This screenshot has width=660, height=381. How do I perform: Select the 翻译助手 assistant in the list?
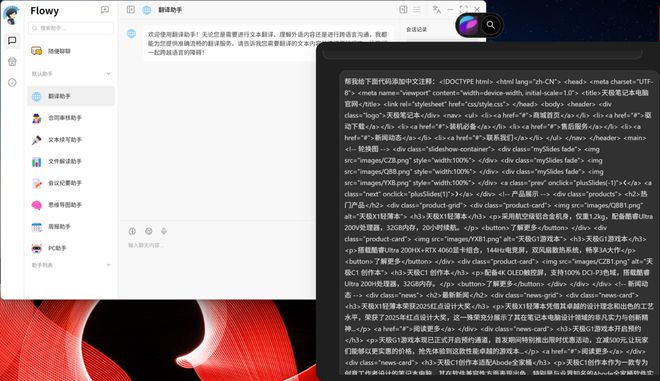click(71, 96)
